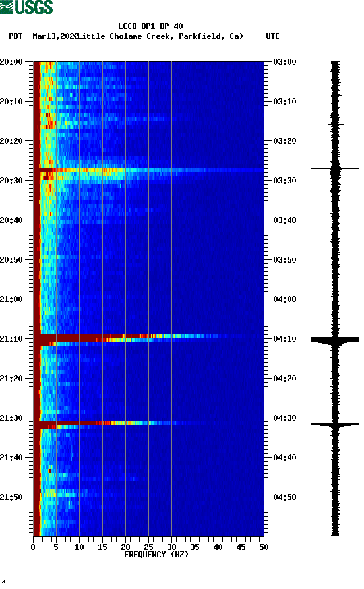Click the '45' frequency tick label
Image resolution: width=364 pixels, height=589 pixels.
click(x=241, y=547)
